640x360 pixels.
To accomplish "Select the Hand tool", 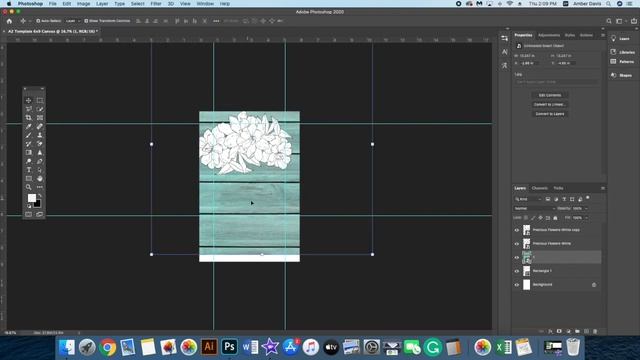I will [x=40, y=178].
